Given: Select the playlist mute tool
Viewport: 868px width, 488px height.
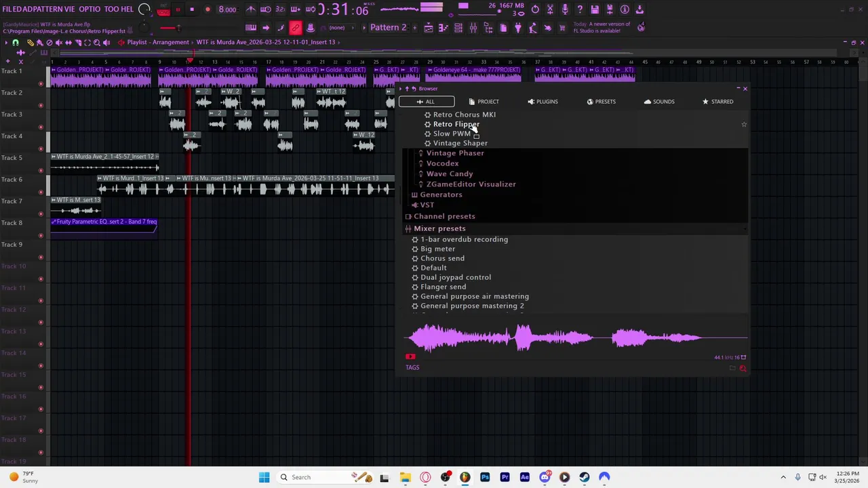Looking at the screenshot, I should pos(59,43).
